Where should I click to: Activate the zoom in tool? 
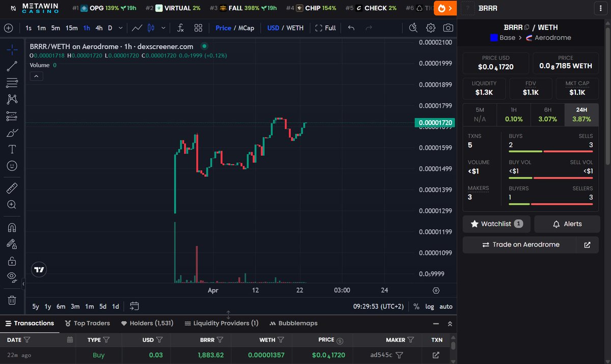(x=12, y=205)
